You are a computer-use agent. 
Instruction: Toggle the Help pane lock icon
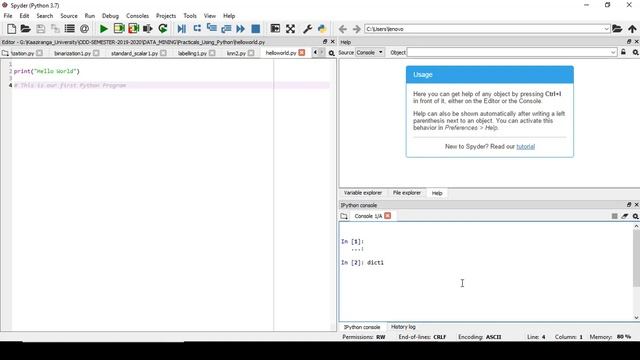(x=623, y=52)
